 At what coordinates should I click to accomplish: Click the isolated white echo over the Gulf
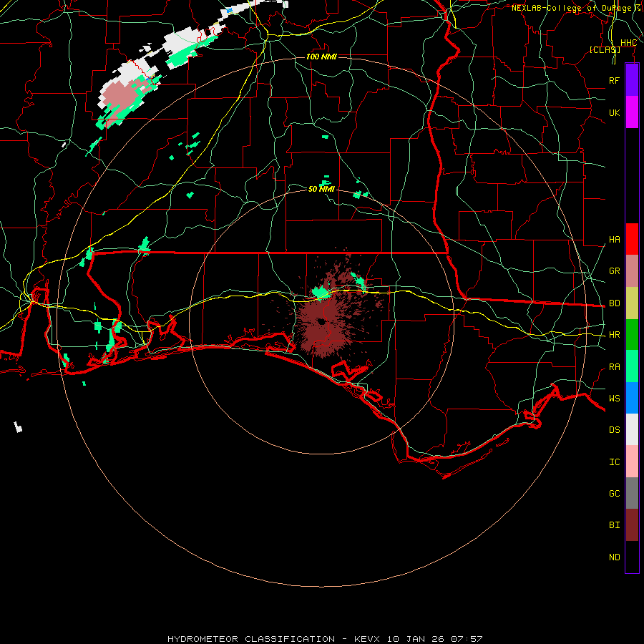click(x=18, y=426)
